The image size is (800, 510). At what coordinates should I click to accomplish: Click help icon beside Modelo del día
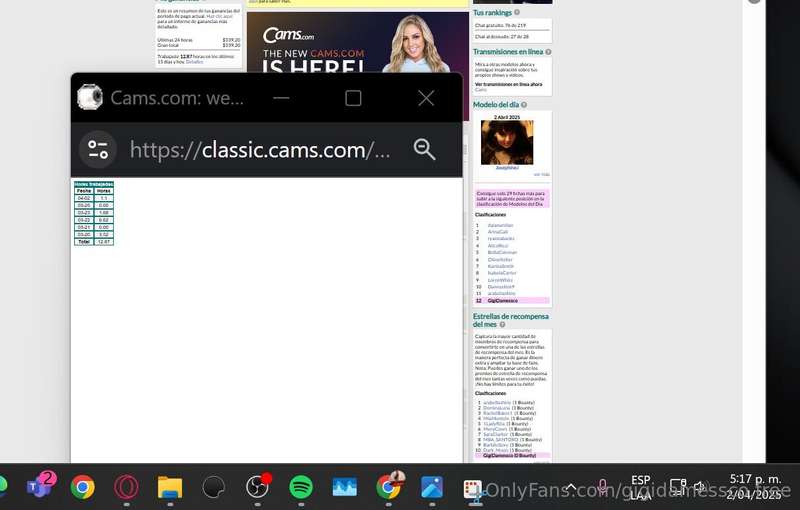click(524, 105)
